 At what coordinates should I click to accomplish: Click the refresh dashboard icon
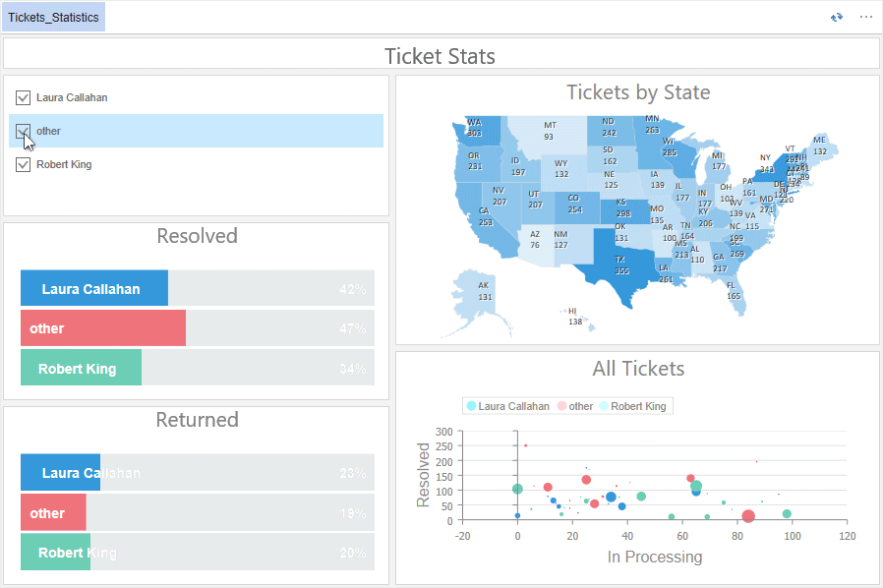coord(836,17)
